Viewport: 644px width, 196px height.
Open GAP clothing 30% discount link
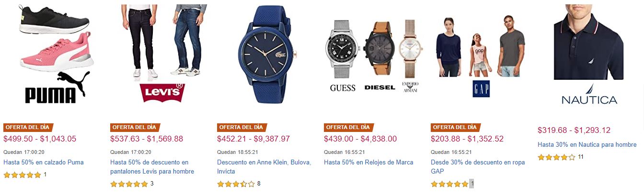(x=478, y=167)
